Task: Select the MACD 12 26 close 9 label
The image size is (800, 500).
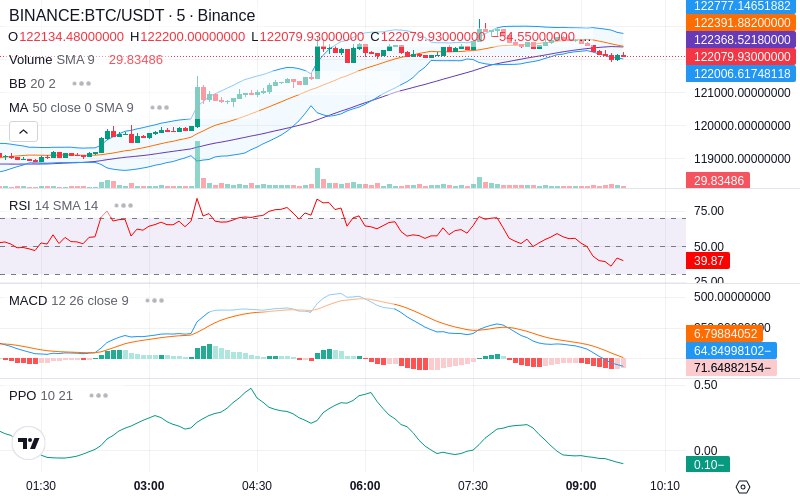Action: pos(69,301)
